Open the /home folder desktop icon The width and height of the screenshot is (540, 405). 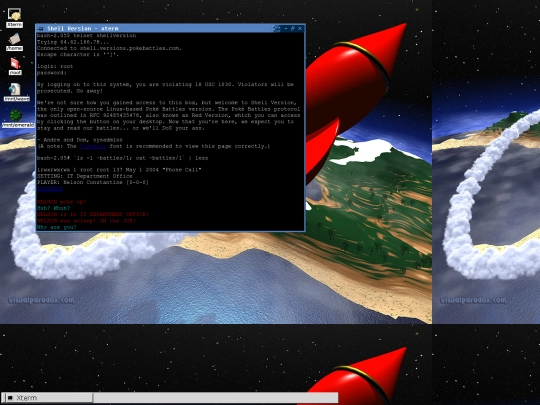(x=14, y=42)
